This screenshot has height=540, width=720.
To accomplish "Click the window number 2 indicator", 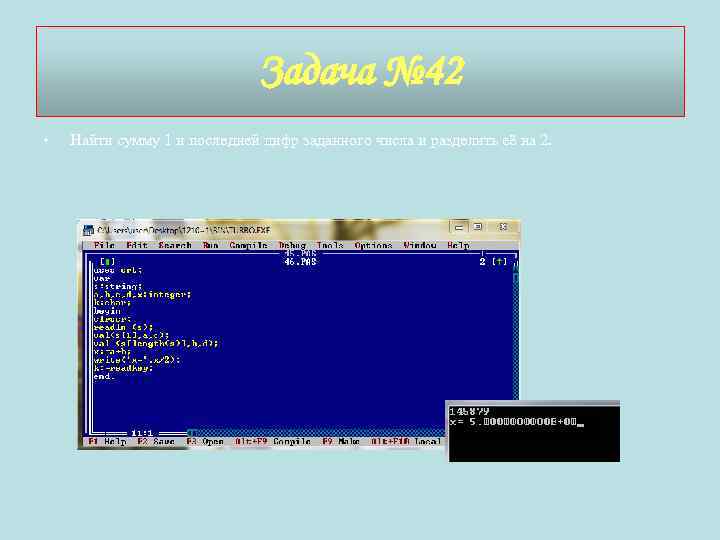I will [x=482, y=262].
